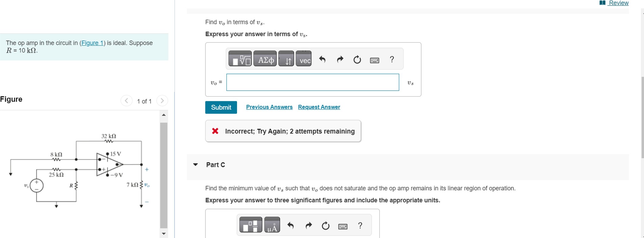Undo the last equation edit
Screen dimensions: 644x238
point(322,60)
